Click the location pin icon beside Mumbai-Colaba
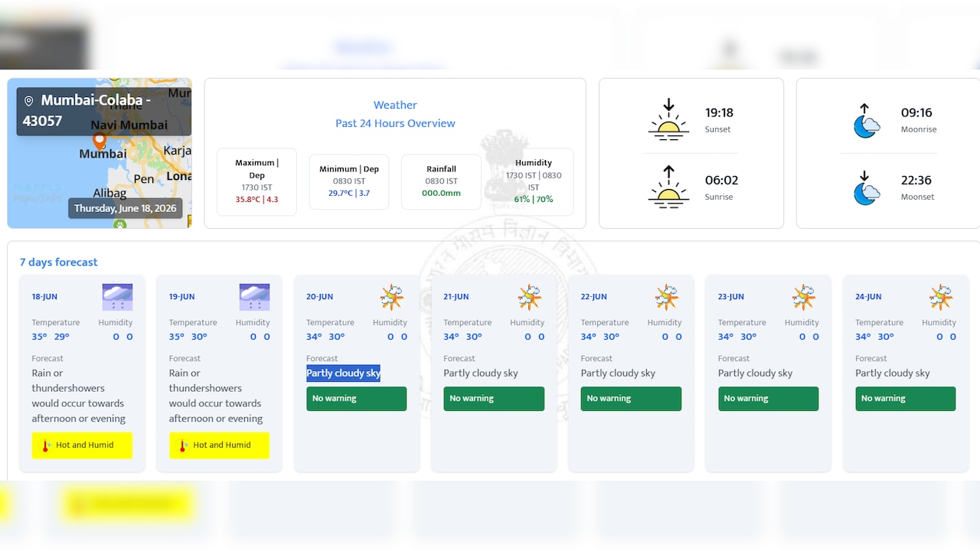 pos(29,101)
